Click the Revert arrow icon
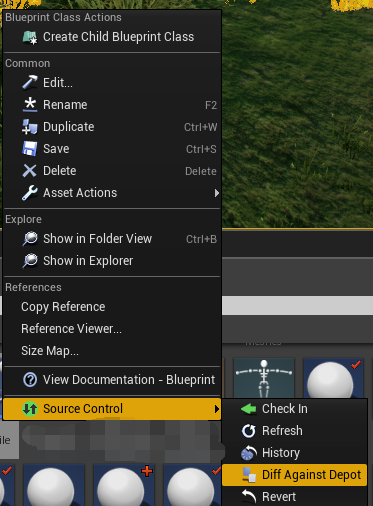 pyautogui.click(x=249, y=497)
